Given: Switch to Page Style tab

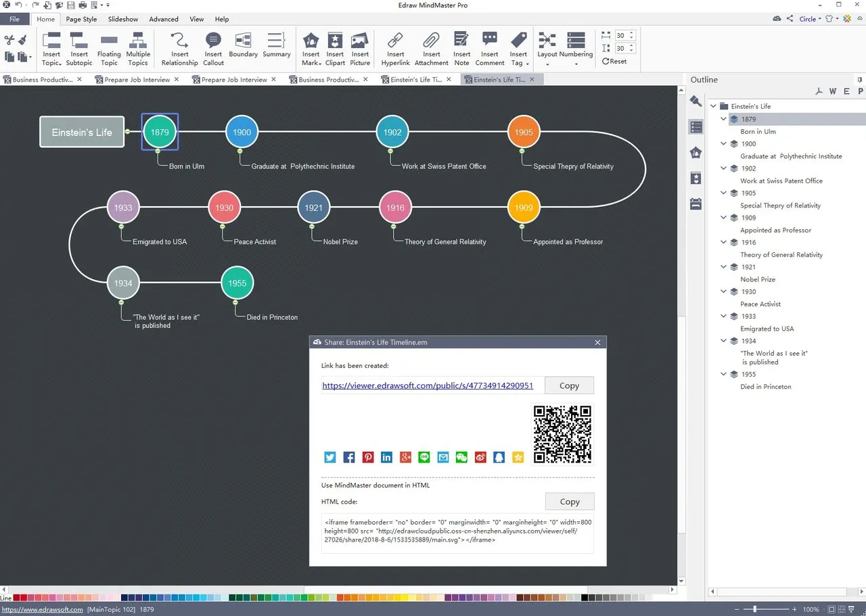Looking at the screenshot, I should point(81,19).
